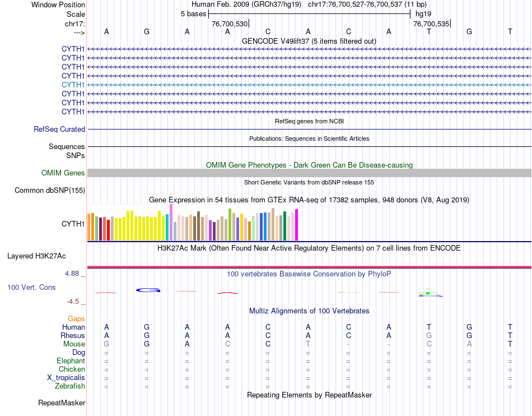Select the X_tropicalis species row label
This screenshot has height=416, width=532.
pos(66,378)
